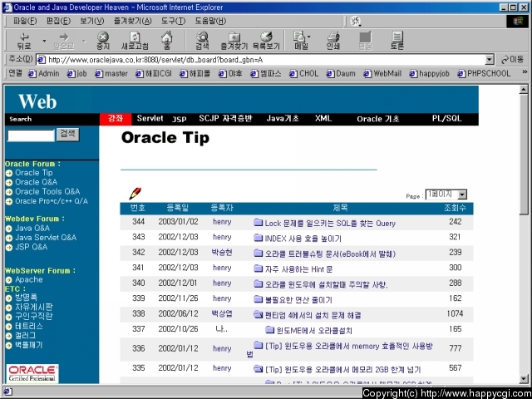Open the CHOL links bookmark
The image size is (532, 399).
click(304, 74)
